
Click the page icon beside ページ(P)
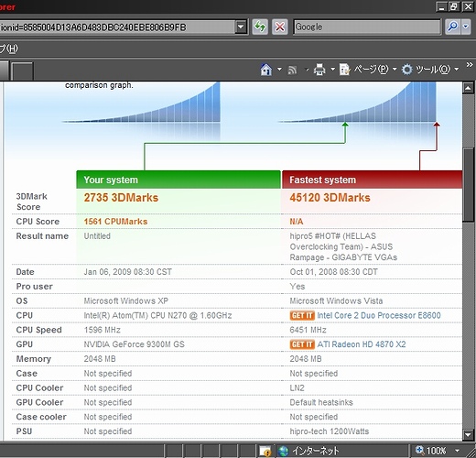click(345, 70)
